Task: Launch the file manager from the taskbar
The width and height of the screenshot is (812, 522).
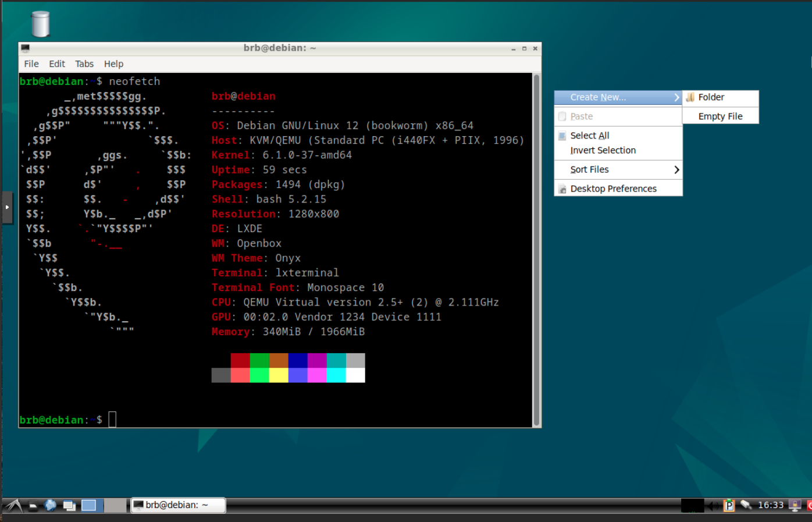Action: pos(33,506)
